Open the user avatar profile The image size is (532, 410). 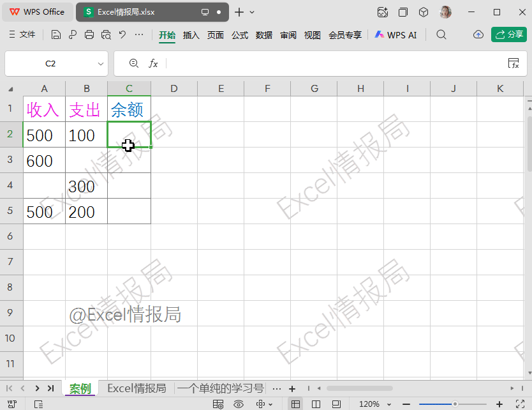click(x=445, y=12)
